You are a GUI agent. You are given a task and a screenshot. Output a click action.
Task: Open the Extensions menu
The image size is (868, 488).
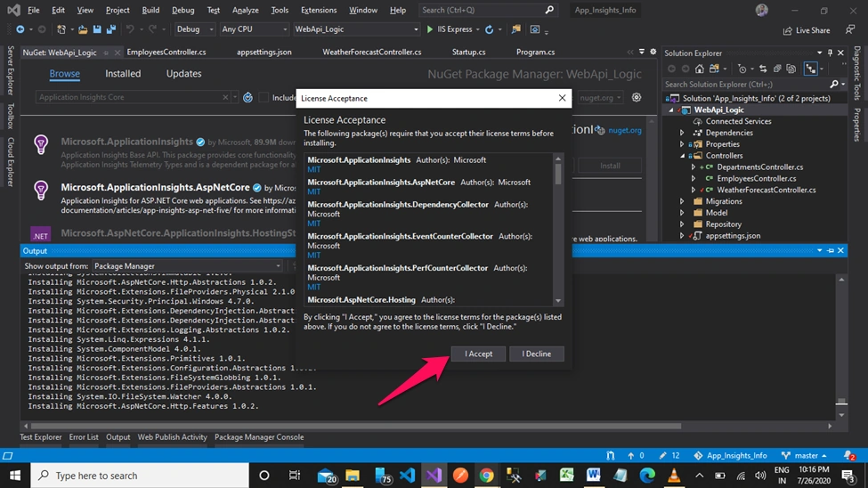click(319, 10)
